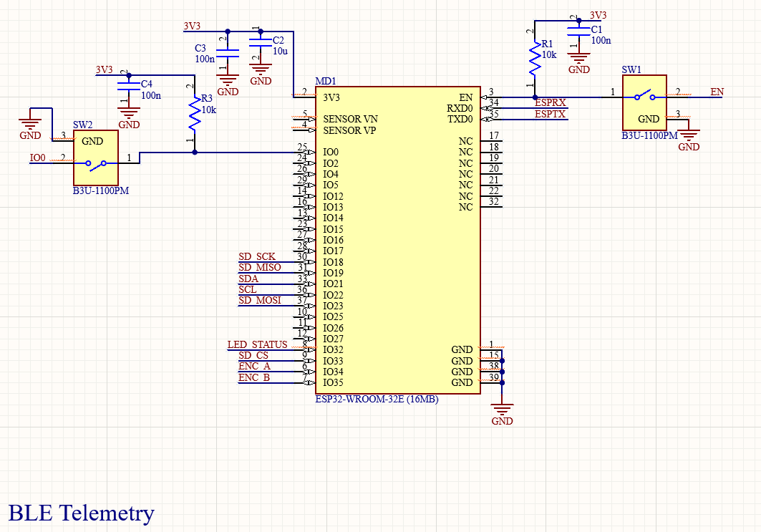Click GND power symbol below C4

tap(129, 118)
